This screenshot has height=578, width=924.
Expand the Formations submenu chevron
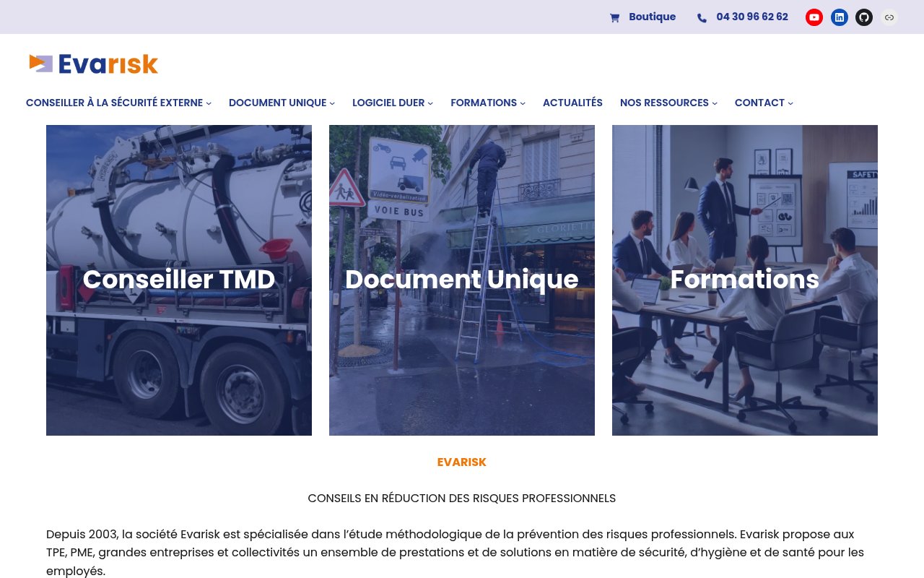tap(523, 103)
